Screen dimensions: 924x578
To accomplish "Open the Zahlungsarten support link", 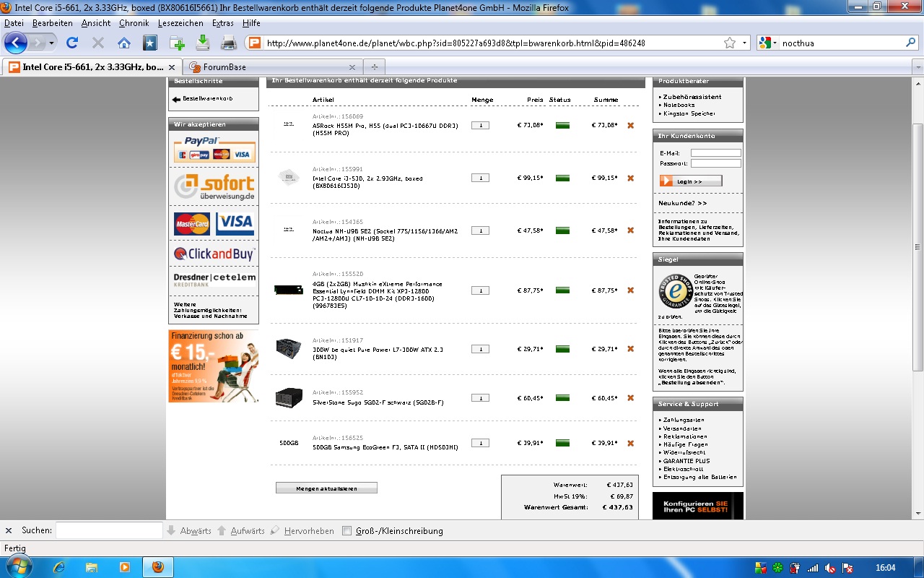I will pyautogui.click(x=684, y=420).
